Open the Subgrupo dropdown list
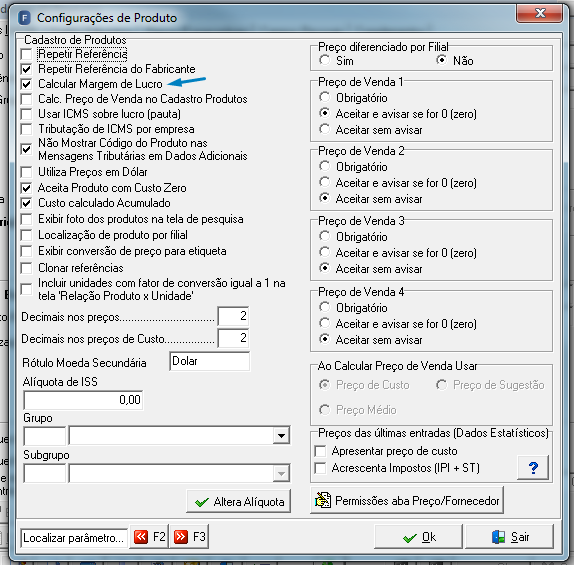The width and height of the screenshot is (574, 565). [x=281, y=473]
